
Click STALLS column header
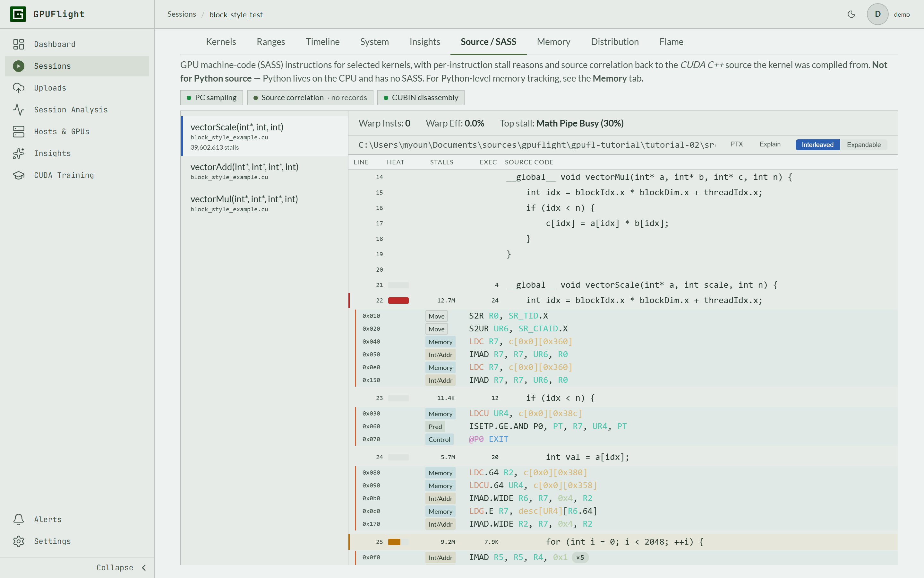441,162
